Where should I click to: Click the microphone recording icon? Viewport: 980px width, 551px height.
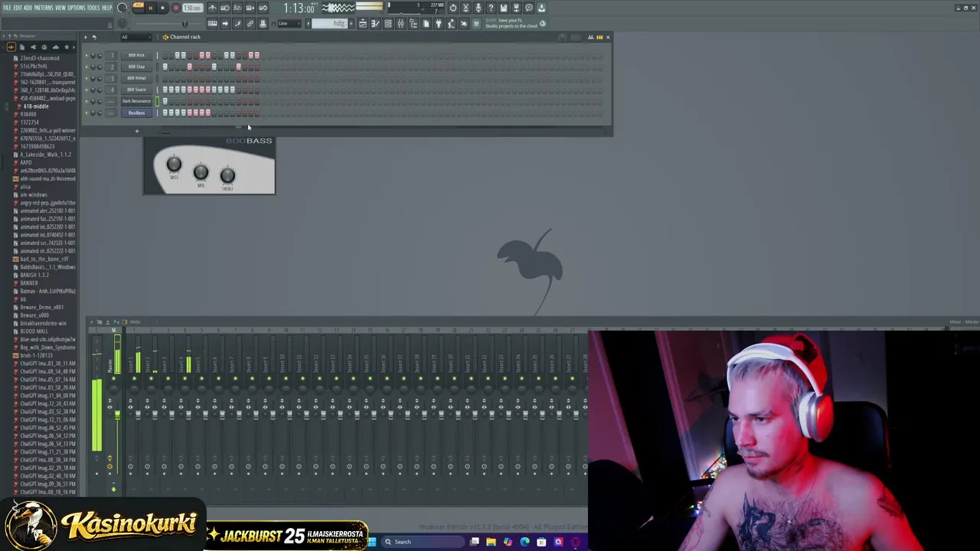[x=479, y=8]
